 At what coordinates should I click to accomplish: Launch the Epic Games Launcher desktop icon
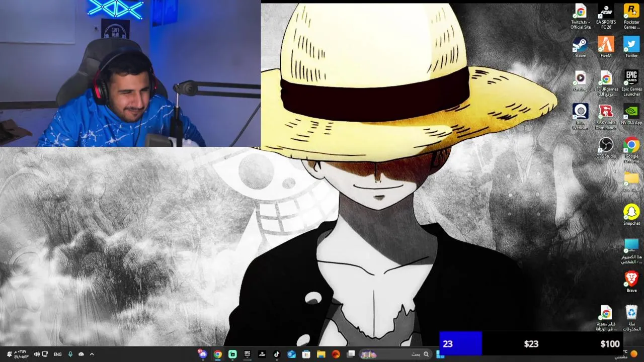631,83
